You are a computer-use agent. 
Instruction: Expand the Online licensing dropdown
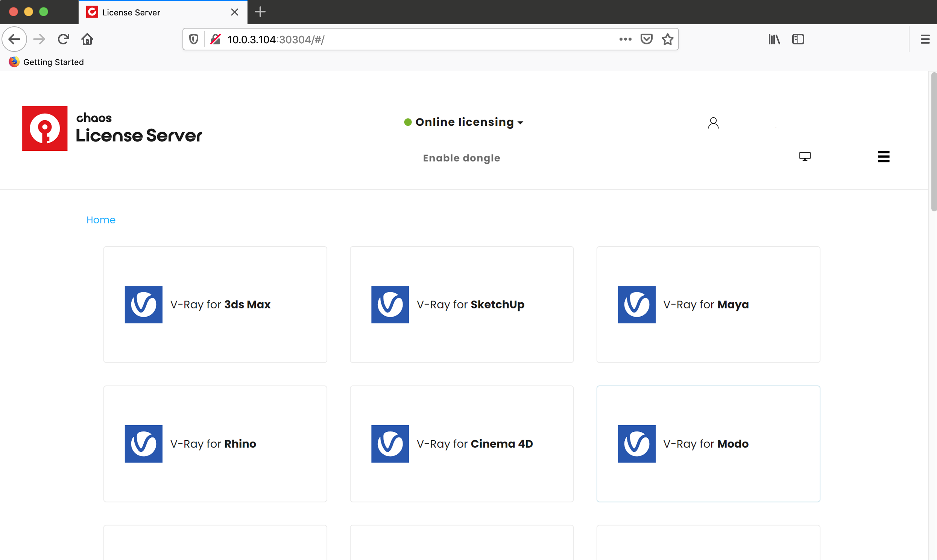[x=464, y=122]
